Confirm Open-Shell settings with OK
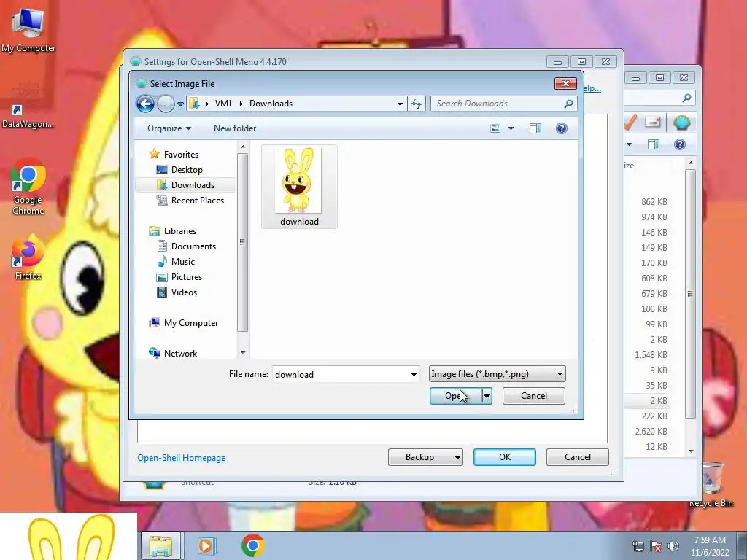This screenshot has height=560, width=747. pos(505,457)
